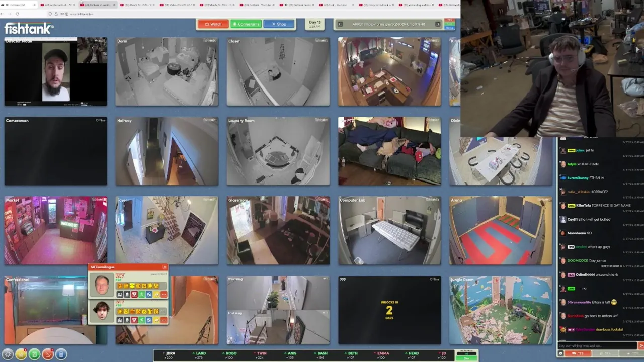Open the settings gear icon in bottom toolbar
Image resolution: width=644 pixels, height=362 pixels.
pyautogui.click(x=8, y=354)
